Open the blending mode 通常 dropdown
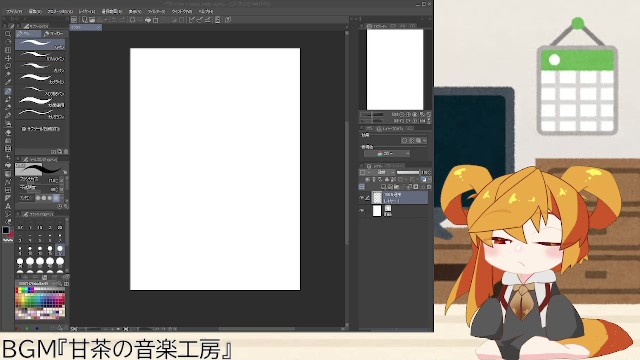The image size is (640, 360). (383, 173)
